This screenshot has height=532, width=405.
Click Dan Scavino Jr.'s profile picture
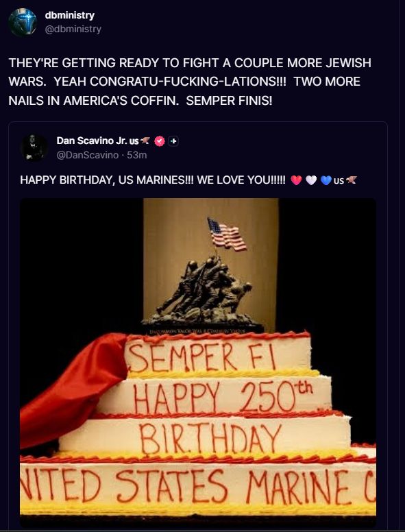34,147
